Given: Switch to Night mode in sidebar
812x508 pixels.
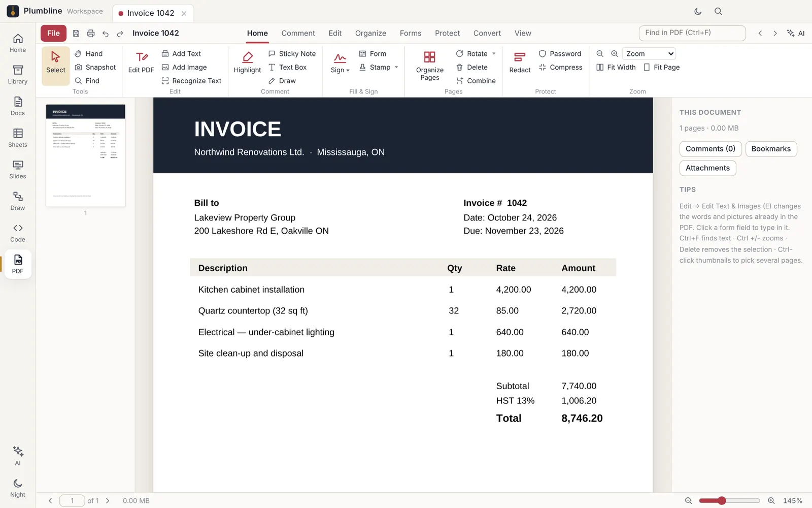Looking at the screenshot, I should coord(18,488).
